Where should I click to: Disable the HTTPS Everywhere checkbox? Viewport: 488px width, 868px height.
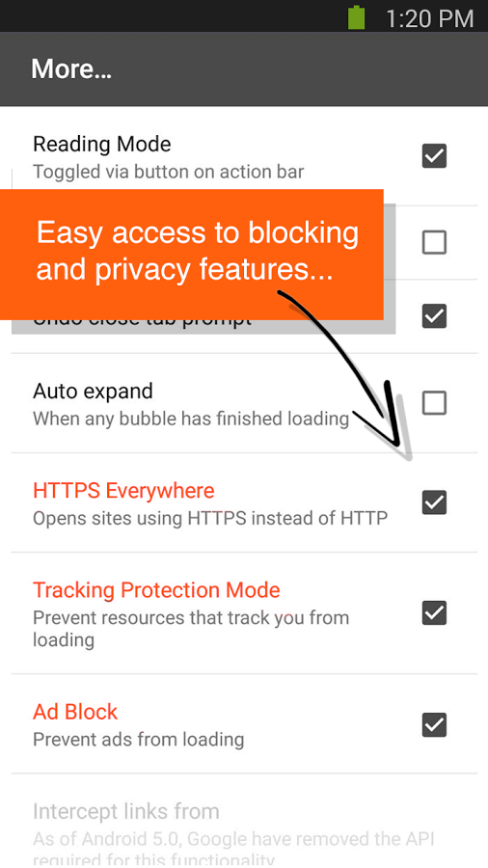(x=434, y=502)
